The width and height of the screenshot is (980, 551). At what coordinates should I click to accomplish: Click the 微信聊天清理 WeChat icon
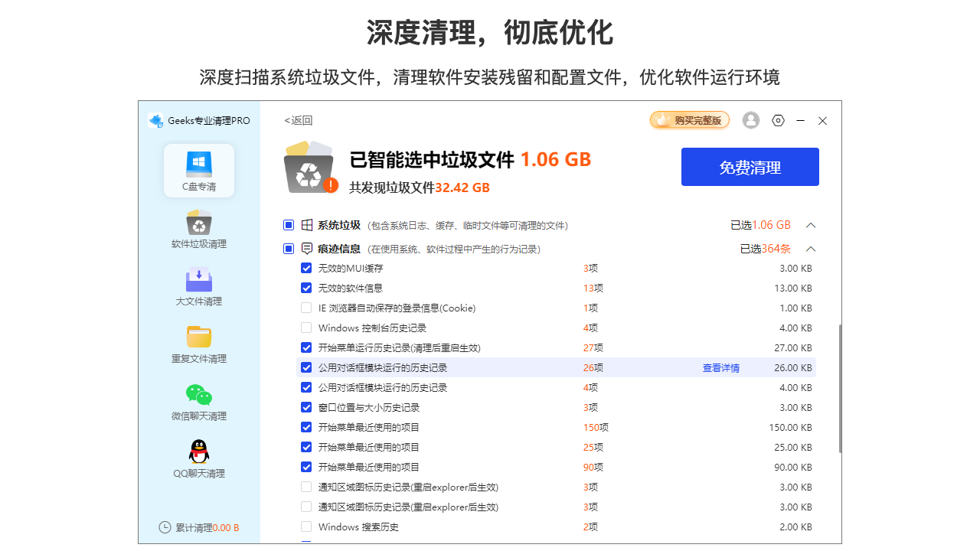pyautogui.click(x=199, y=395)
